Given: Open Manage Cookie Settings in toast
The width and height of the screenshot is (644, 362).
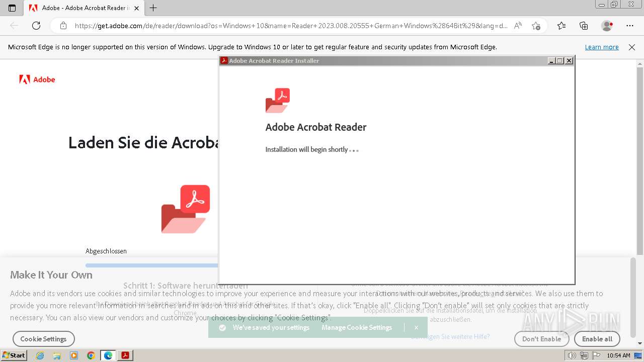Looking at the screenshot, I should click(x=357, y=327).
